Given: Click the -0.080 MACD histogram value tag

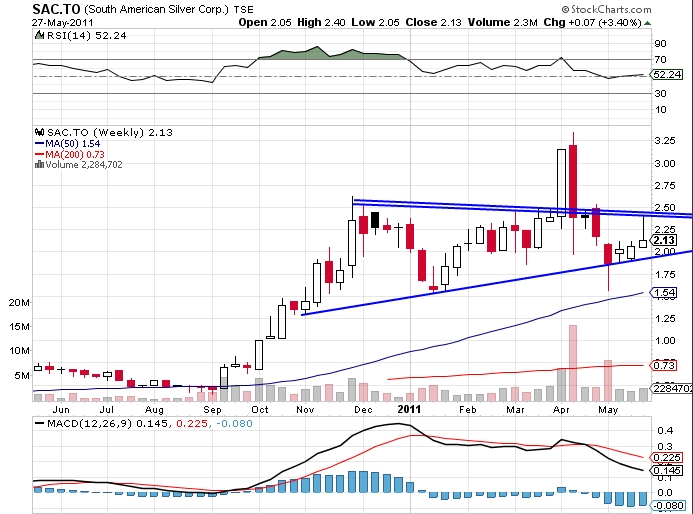Looking at the screenshot, I should 668,506.
